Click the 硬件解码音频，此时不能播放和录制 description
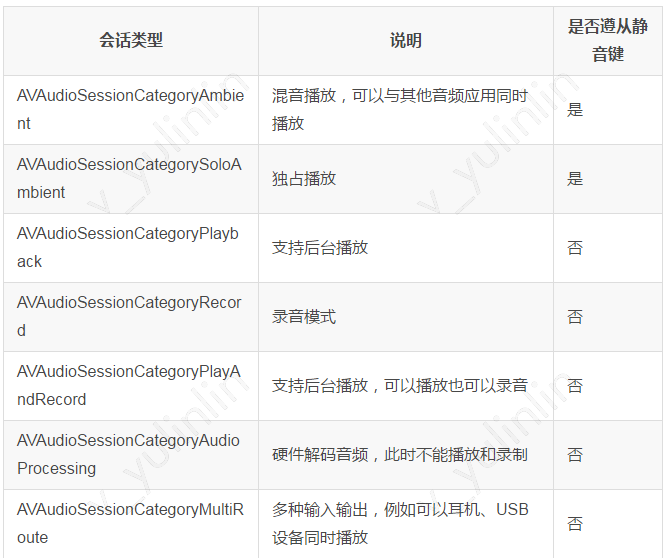666x558 pixels. pyautogui.click(x=399, y=455)
